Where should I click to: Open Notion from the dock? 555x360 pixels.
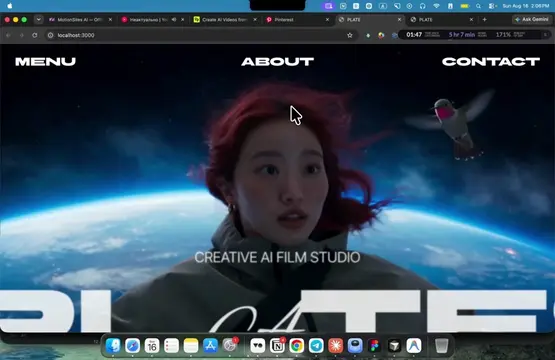(x=277, y=345)
